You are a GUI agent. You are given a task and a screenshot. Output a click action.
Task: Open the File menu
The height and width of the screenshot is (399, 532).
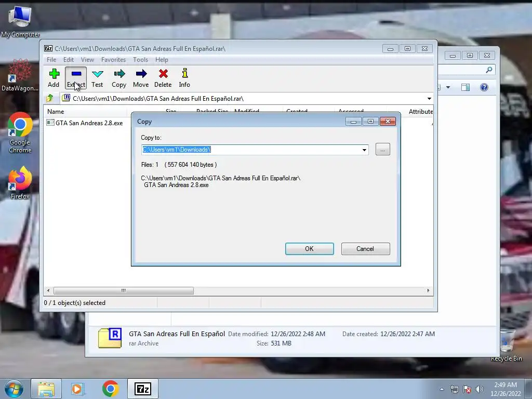[51, 60]
